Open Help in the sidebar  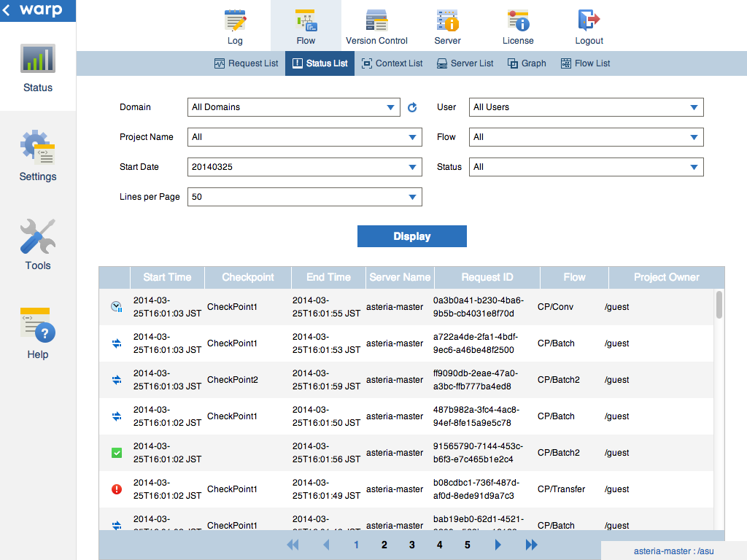[x=38, y=334]
